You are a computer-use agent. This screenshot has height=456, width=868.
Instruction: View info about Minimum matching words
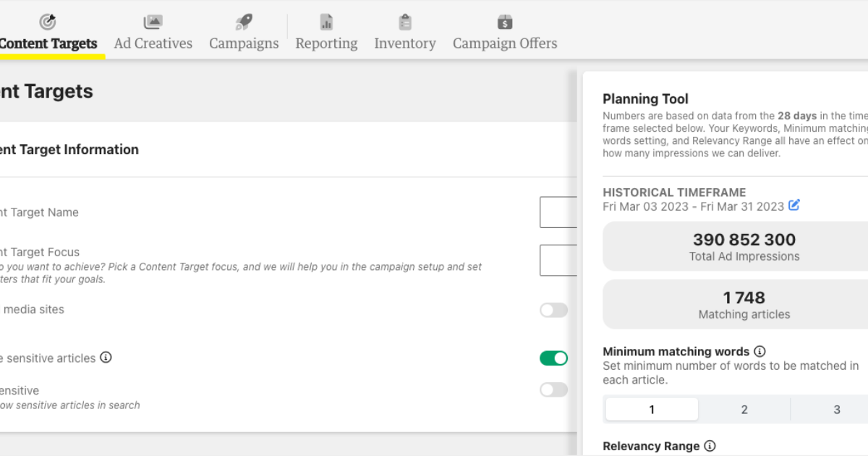coord(759,351)
